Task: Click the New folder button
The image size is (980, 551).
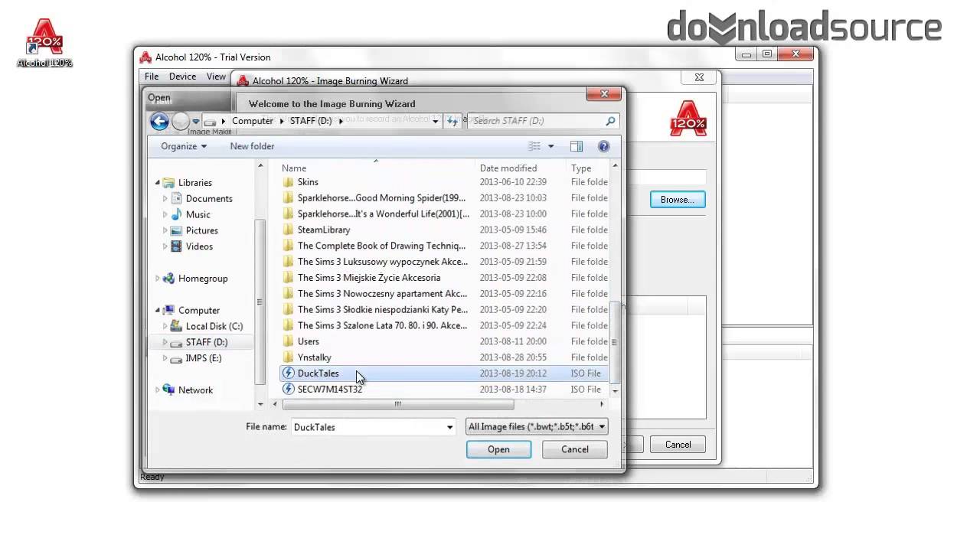Action: coord(252,146)
